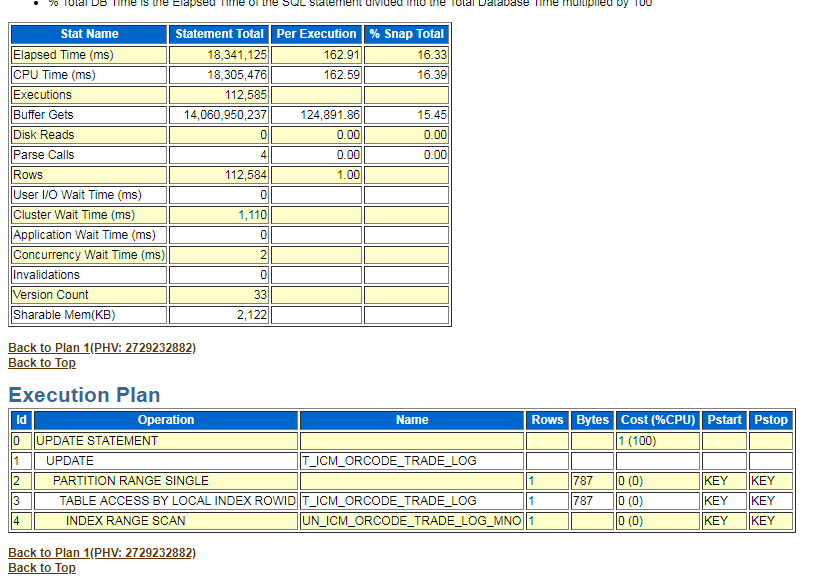The height and width of the screenshot is (578, 827).
Task: Select the Stat Name column header
Action: point(89,34)
